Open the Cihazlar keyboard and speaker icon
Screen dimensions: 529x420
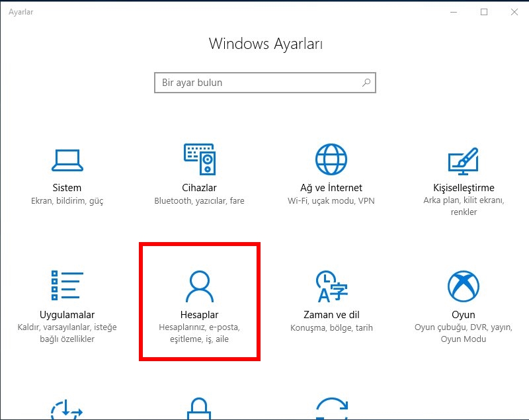click(200, 159)
